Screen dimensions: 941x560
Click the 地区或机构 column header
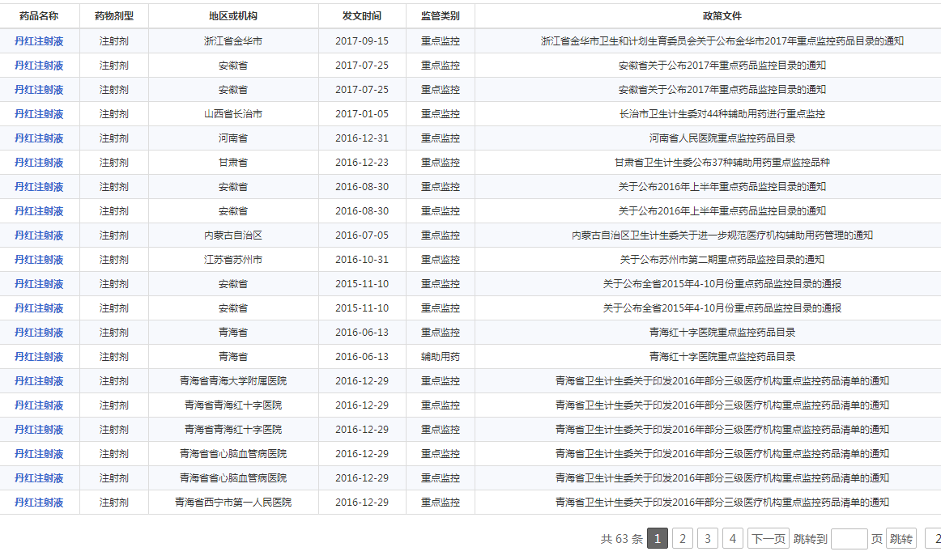click(x=233, y=16)
